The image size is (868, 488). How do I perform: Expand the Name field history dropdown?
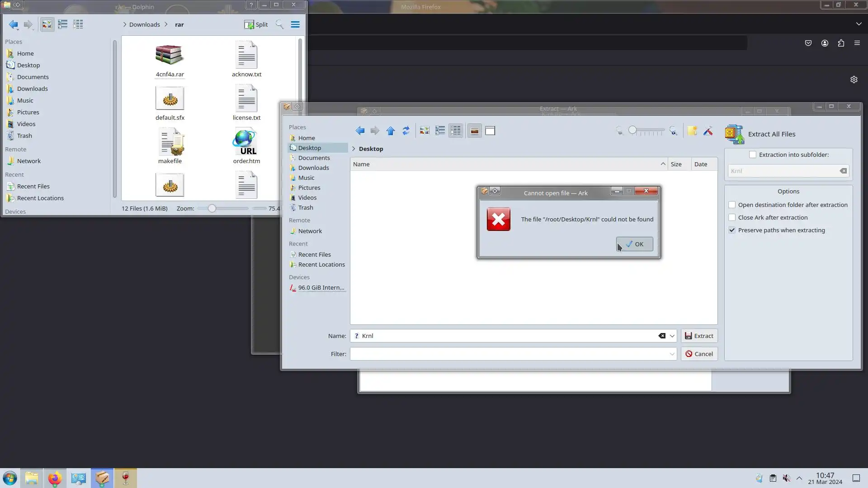click(672, 336)
